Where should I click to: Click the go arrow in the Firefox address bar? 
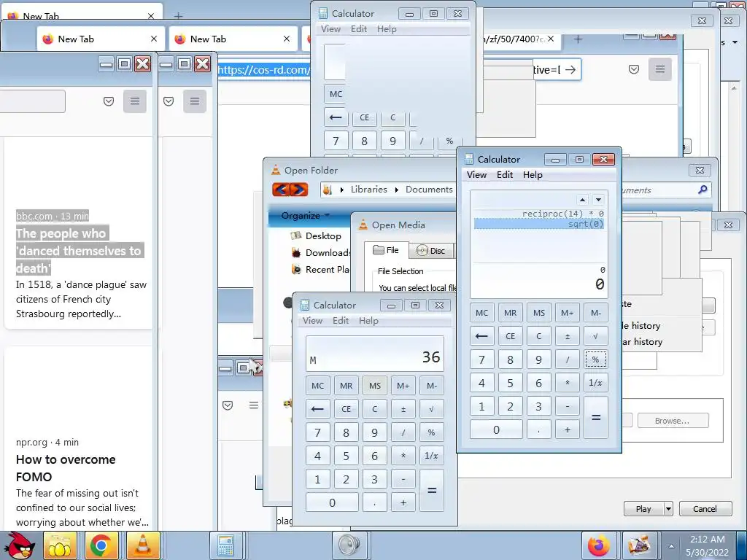(x=570, y=70)
